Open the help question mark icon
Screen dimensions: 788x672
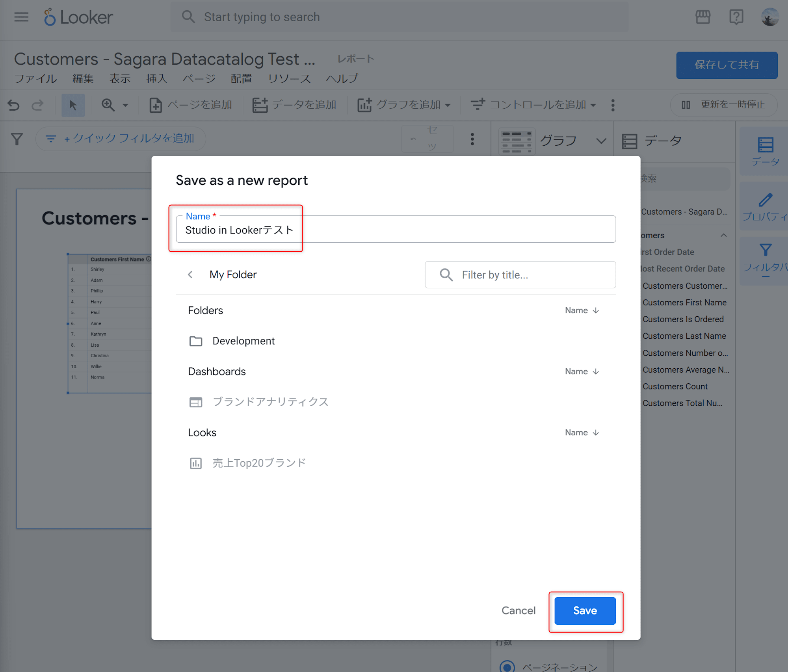[x=736, y=17]
